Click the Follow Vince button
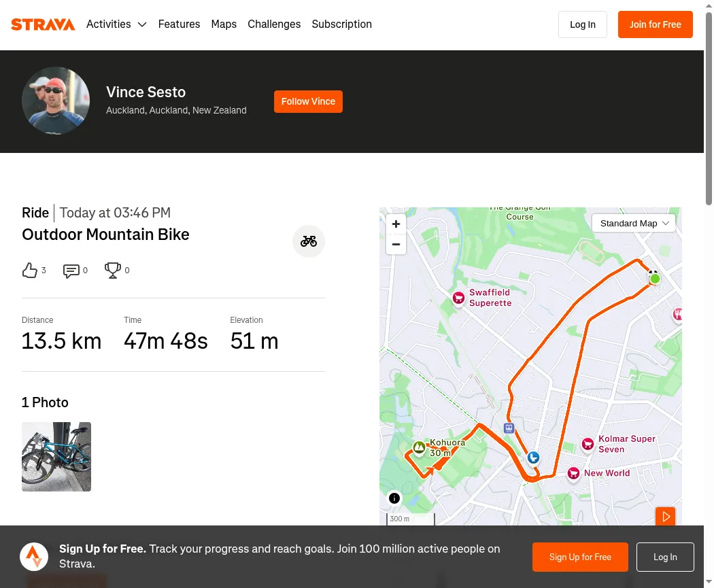This screenshot has width=714, height=588. click(308, 101)
